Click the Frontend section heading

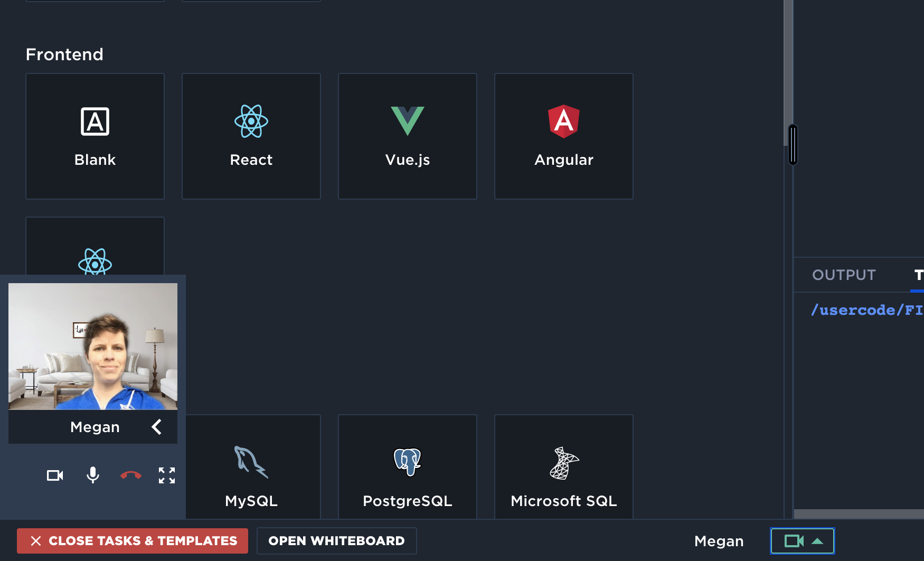pos(64,54)
